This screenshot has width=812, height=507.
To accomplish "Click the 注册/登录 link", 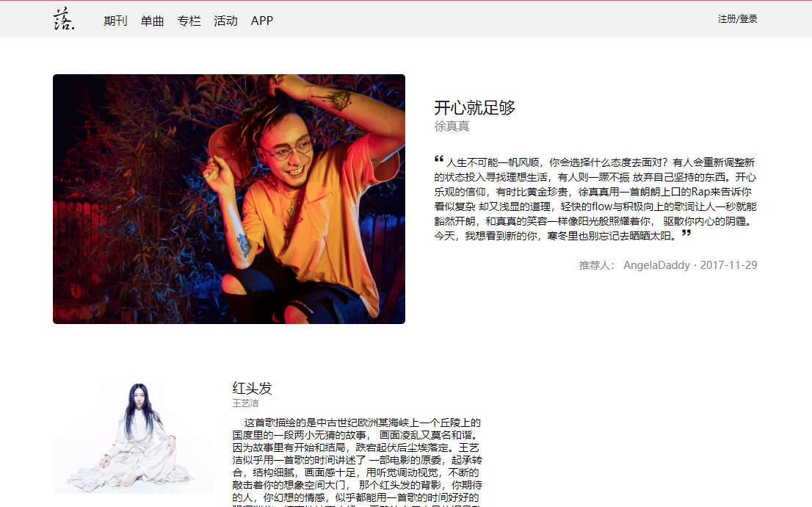I will pyautogui.click(x=737, y=19).
